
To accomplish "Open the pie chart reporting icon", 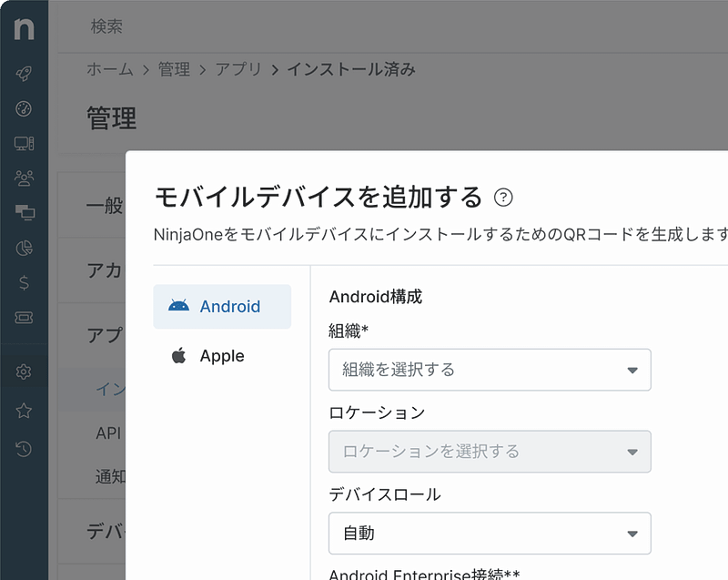I will pos(25,248).
